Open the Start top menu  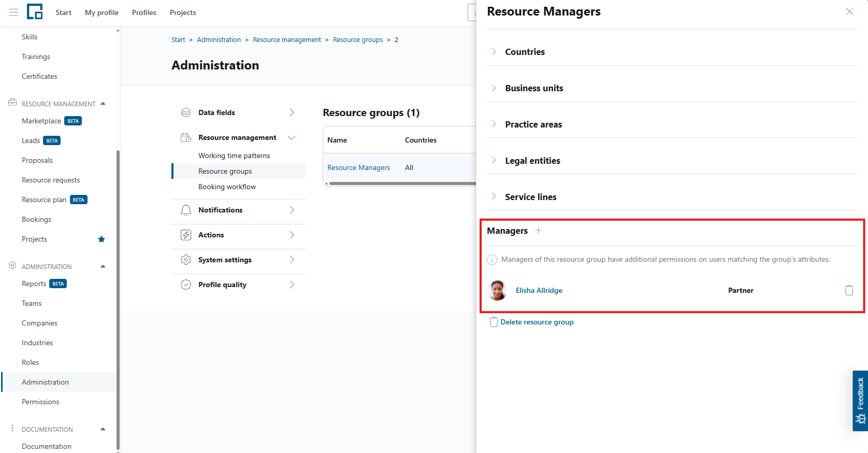(64, 12)
